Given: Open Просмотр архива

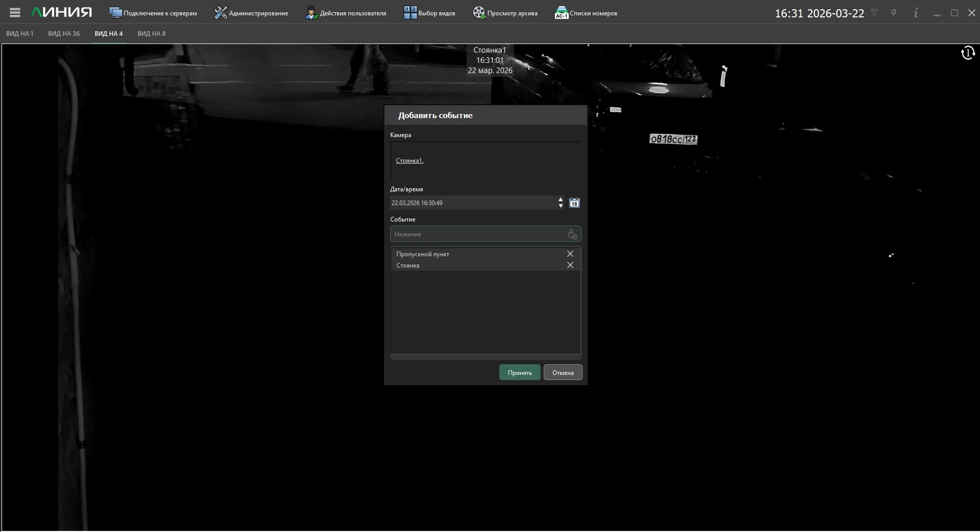Looking at the screenshot, I should pos(505,13).
